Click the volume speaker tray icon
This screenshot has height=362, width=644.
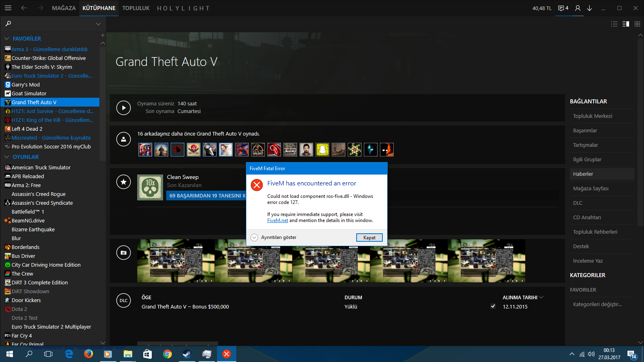(591, 354)
